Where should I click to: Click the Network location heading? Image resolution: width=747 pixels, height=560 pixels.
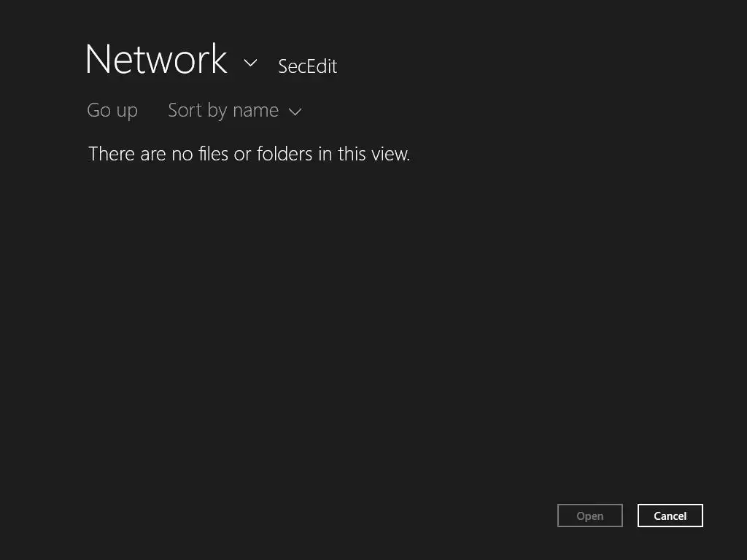(156, 60)
